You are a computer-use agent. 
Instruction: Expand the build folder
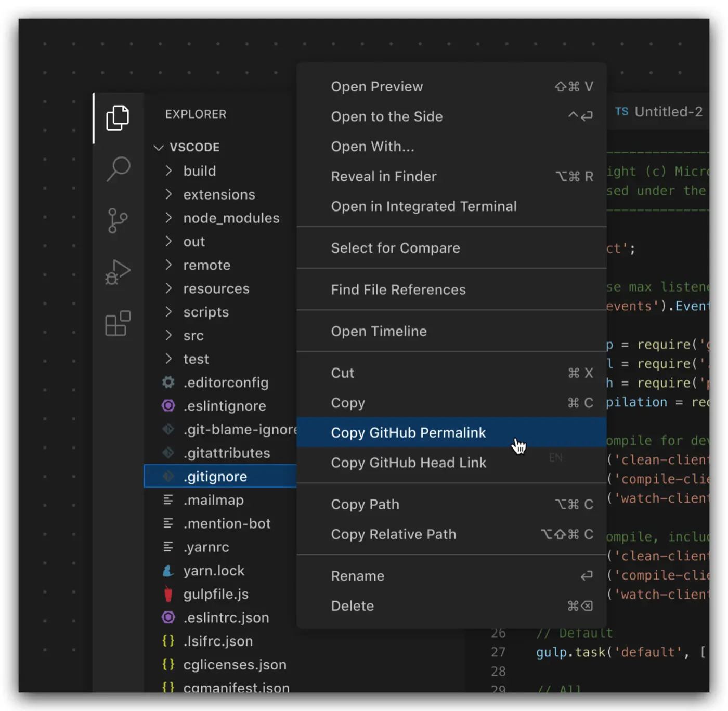point(168,171)
